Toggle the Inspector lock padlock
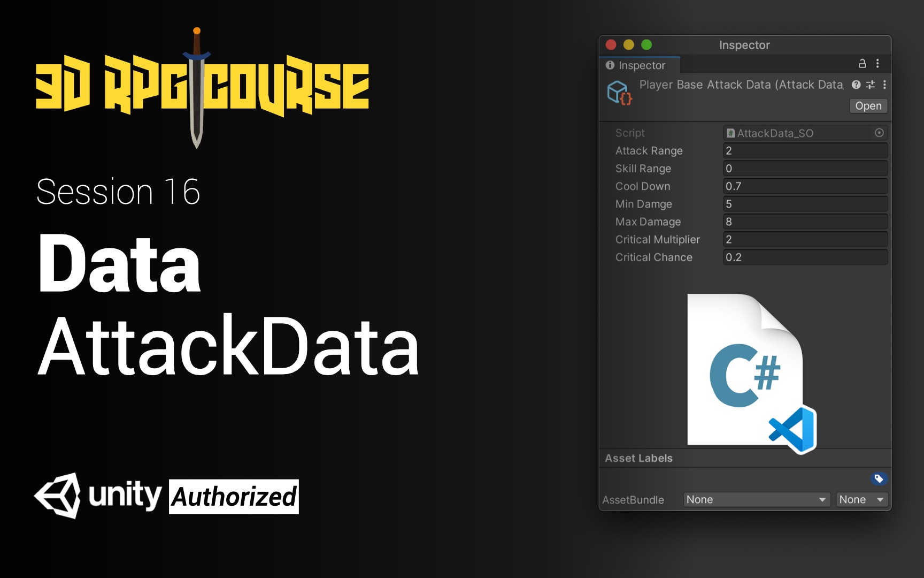Viewport: 924px width, 578px height. tap(862, 63)
